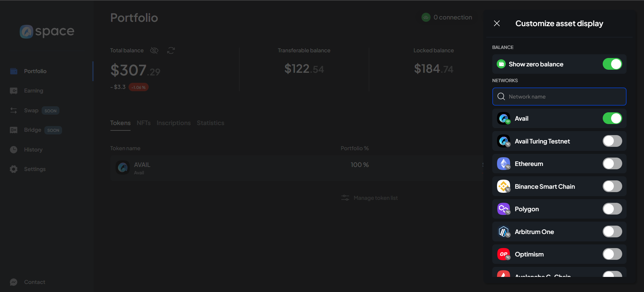Click the Space logo icon

[x=27, y=32]
